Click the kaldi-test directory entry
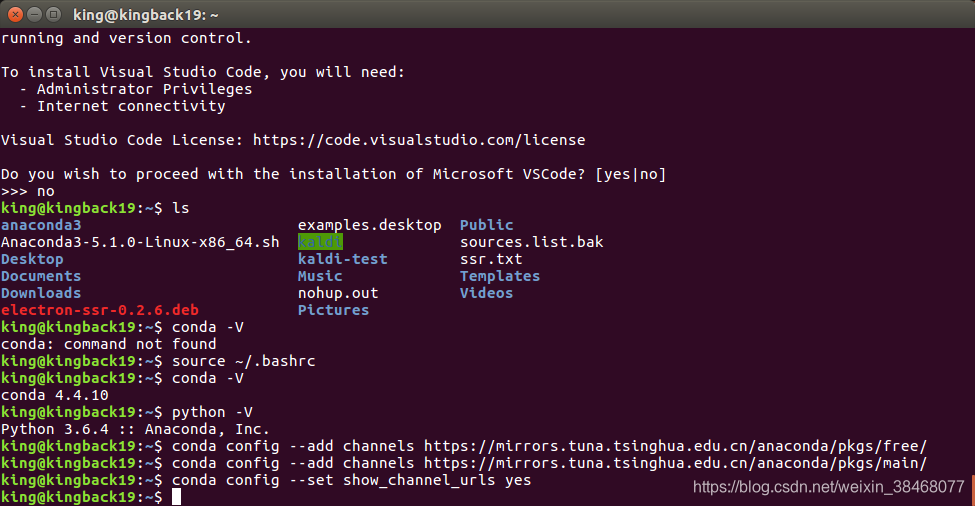 (x=343, y=259)
